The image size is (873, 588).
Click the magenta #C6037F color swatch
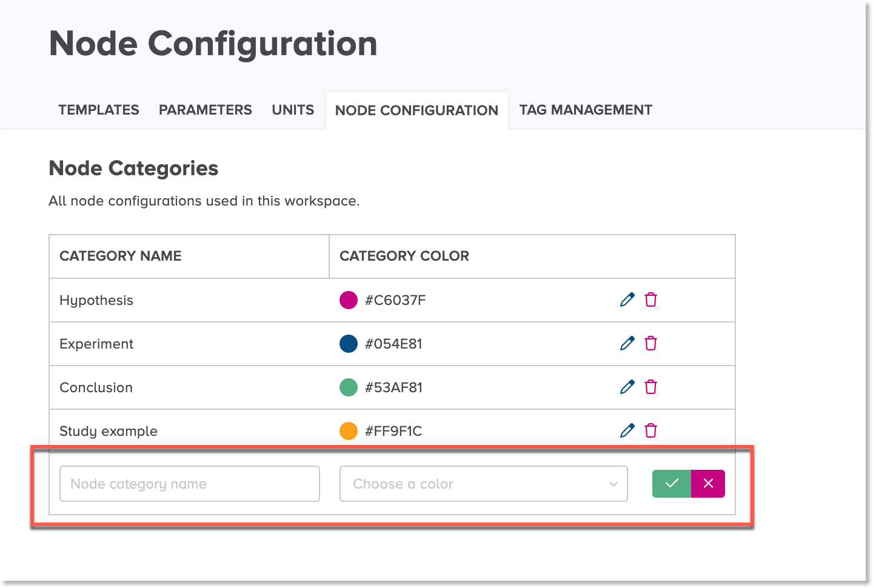349,300
